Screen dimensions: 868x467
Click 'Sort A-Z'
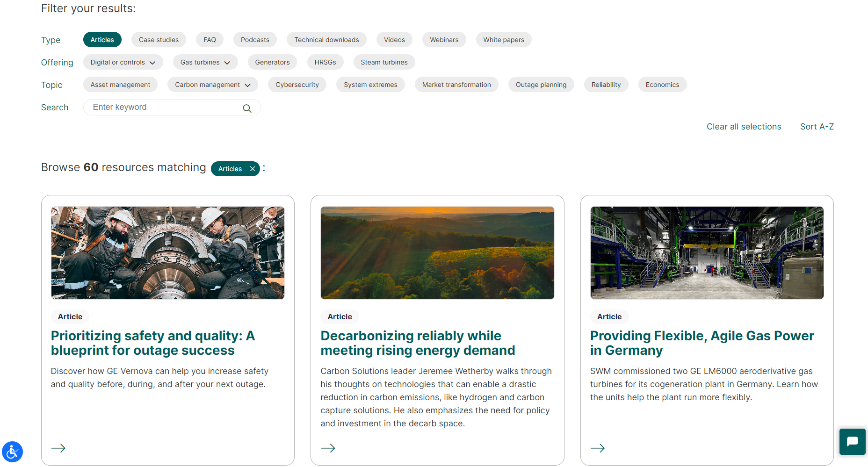click(817, 126)
